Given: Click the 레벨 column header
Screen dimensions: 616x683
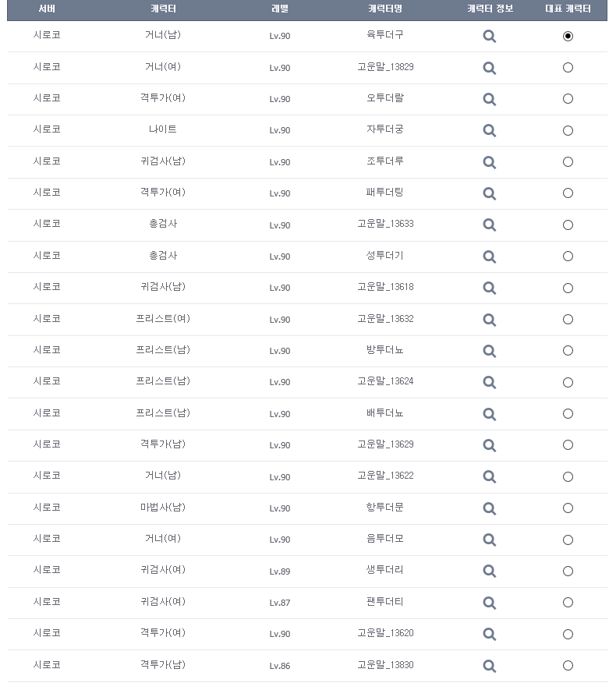Looking at the screenshot, I should click(280, 9).
